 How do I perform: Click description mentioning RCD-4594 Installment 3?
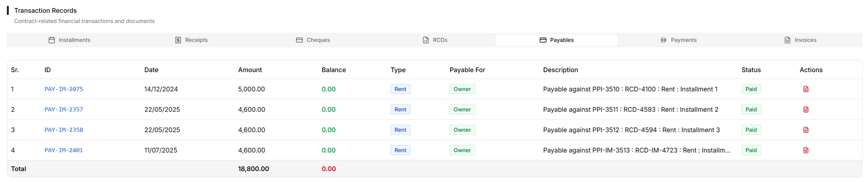coord(632,130)
